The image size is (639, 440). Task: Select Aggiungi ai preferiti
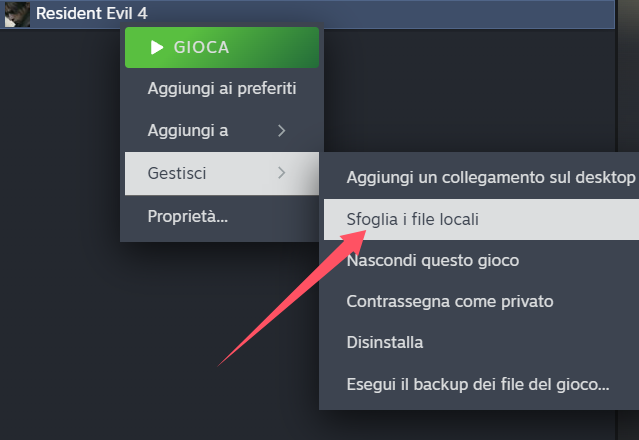click(x=222, y=89)
